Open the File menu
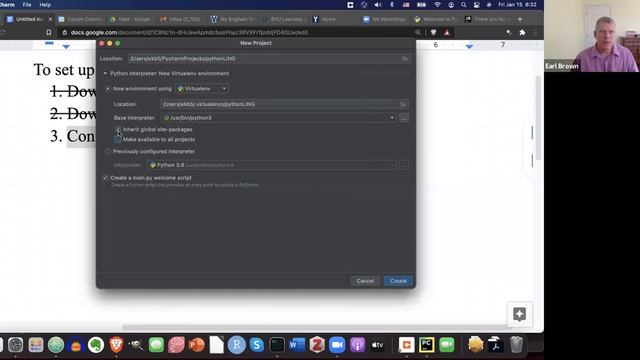Screen dimensions: 640x360 27,5
